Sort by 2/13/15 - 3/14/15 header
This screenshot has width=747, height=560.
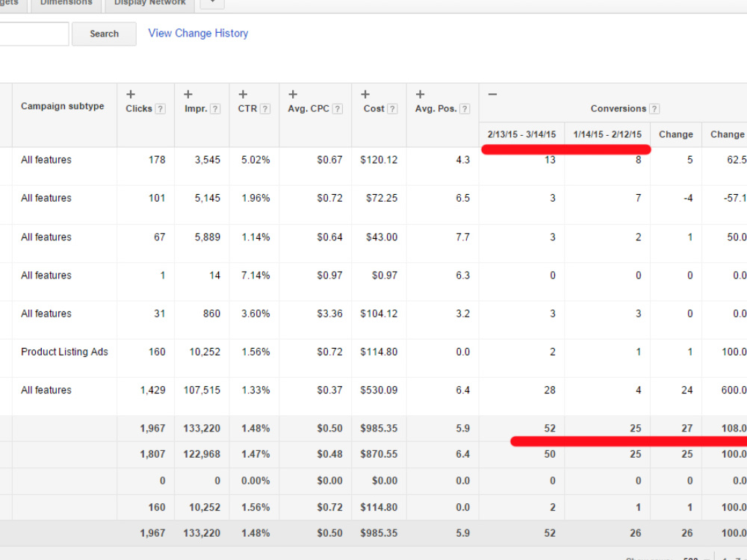[x=521, y=134]
